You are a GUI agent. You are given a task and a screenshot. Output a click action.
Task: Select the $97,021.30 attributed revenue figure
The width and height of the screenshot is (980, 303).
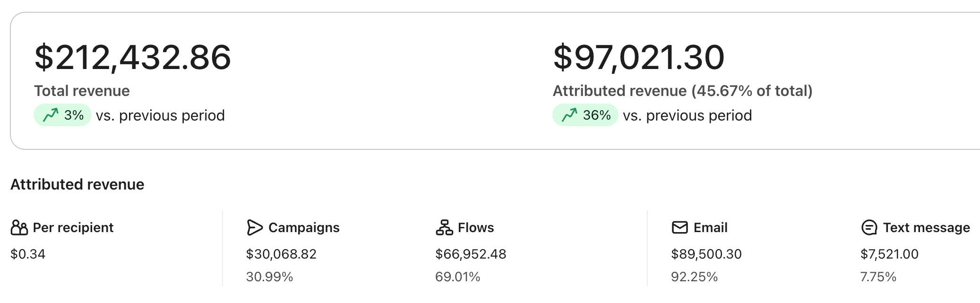coord(638,58)
